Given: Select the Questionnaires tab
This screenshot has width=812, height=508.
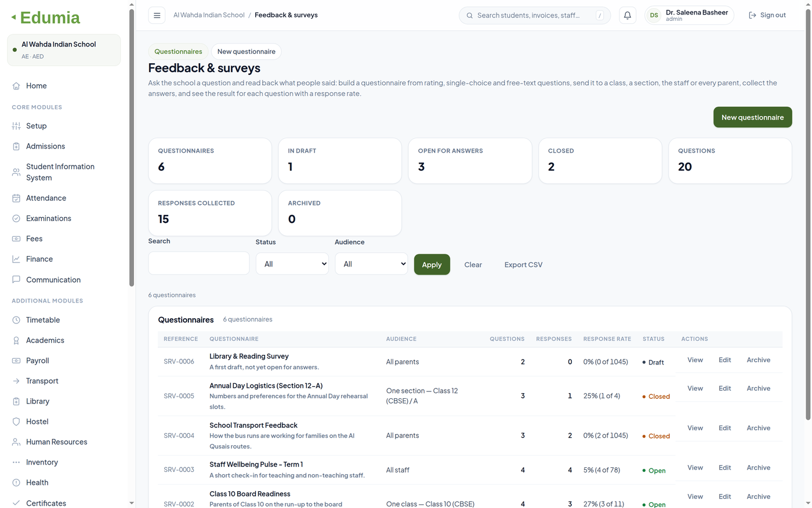Looking at the screenshot, I should coord(178,52).
